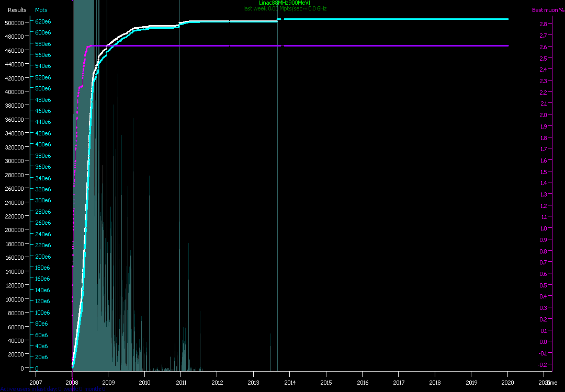Select the 2020 tick on the time axis
565x392 pixels.
click(x=507, y=383)
